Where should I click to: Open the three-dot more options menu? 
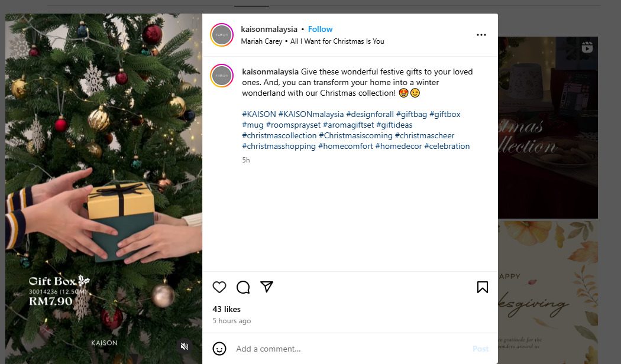(x=481, y=35)
